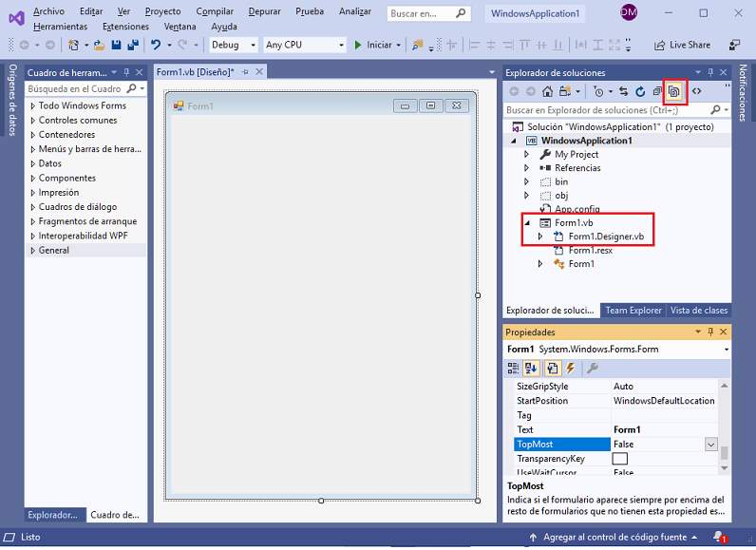Expand Todo Windows Forms in the Toolbox
Image resolution: width=756 pixels, height=550 pixels.
click(x=33, y=105)
